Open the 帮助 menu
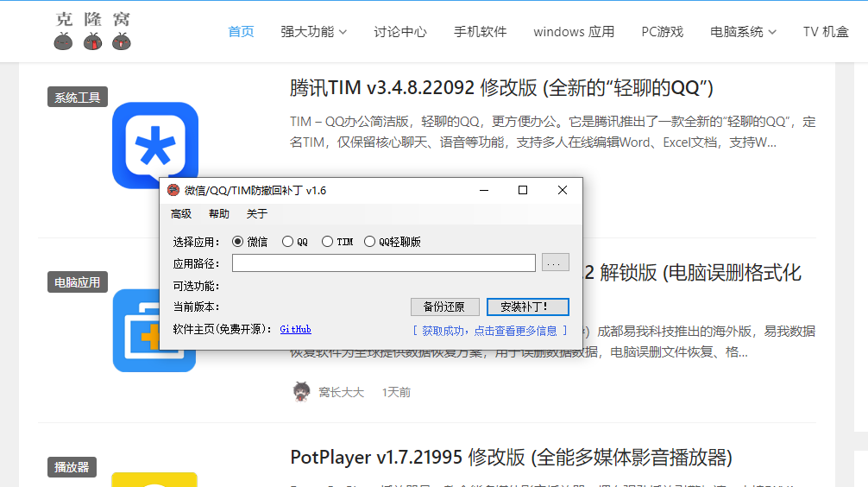Image resolution: width=868 pixels, height=487 pixels. (x=218, y=214)
